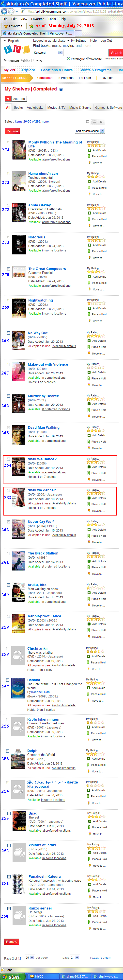Switch to the In Progress shelf tab
123x980 pixels.
tap(65, 78)
